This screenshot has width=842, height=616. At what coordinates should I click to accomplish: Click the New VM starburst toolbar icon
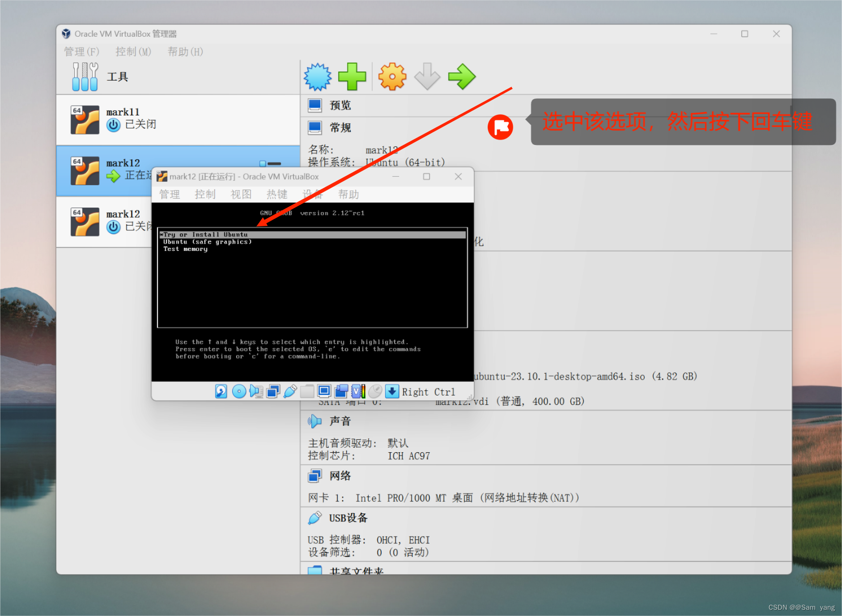(318, 77)
